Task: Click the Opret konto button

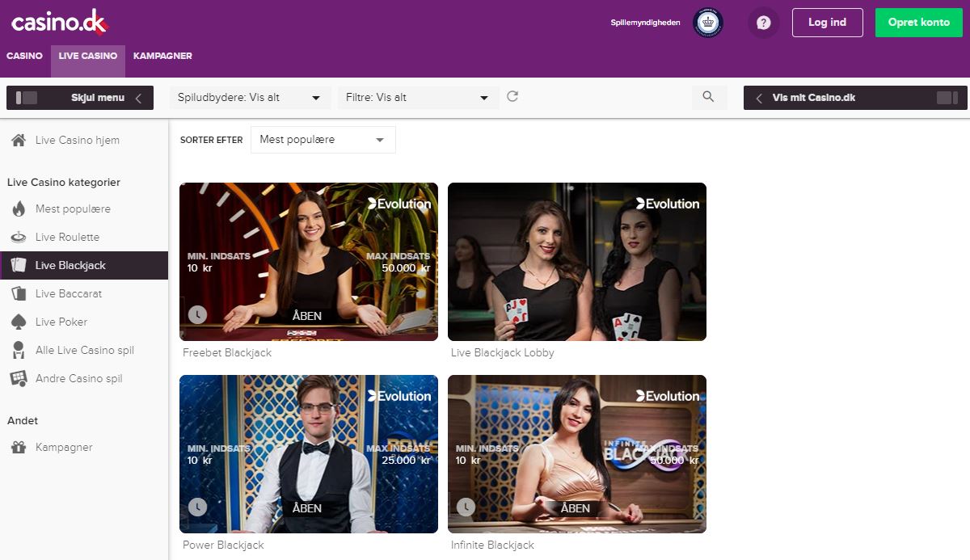Action: tap(918, 23)
